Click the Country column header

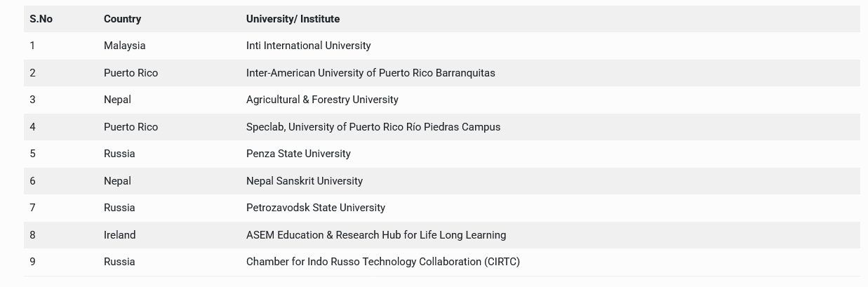pyautogui.click(x=122, y=19)
